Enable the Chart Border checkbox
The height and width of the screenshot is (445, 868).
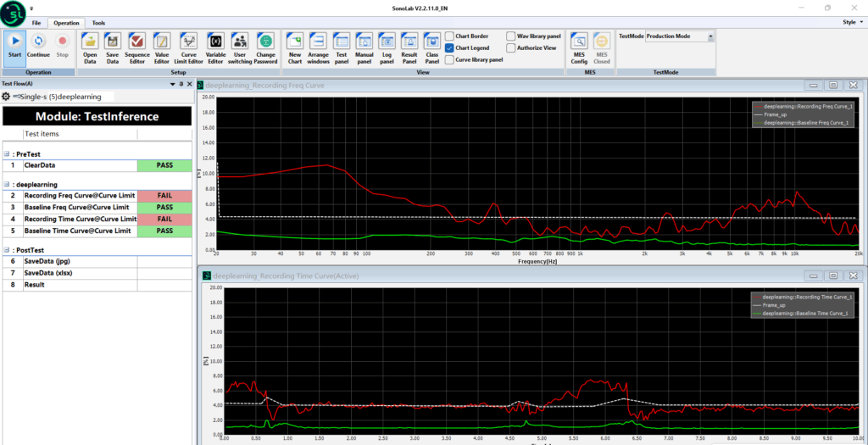point(449,36)
